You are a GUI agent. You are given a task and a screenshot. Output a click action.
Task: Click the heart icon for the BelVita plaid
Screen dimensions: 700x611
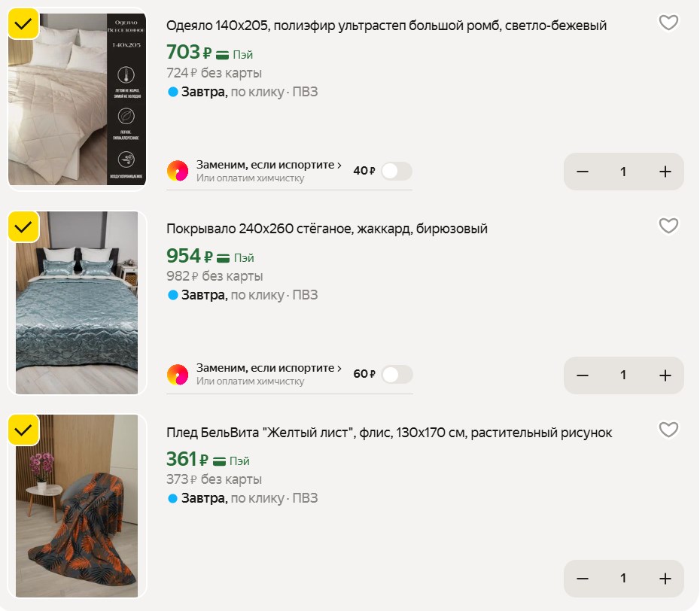click(668, 430)
